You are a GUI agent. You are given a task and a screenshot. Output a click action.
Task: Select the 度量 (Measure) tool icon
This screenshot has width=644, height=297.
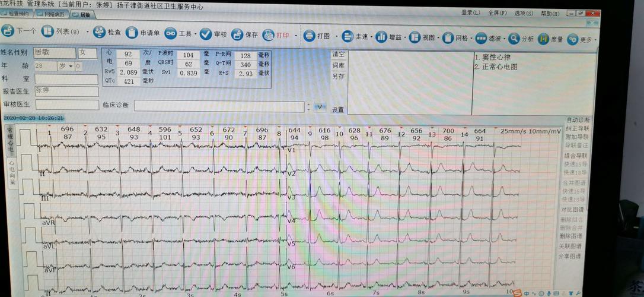[x=543, y=40]
